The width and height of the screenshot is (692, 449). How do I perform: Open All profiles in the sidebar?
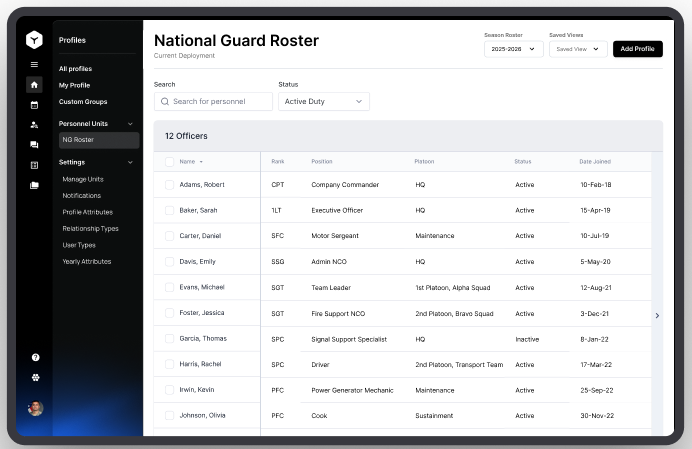coord(75,69)
